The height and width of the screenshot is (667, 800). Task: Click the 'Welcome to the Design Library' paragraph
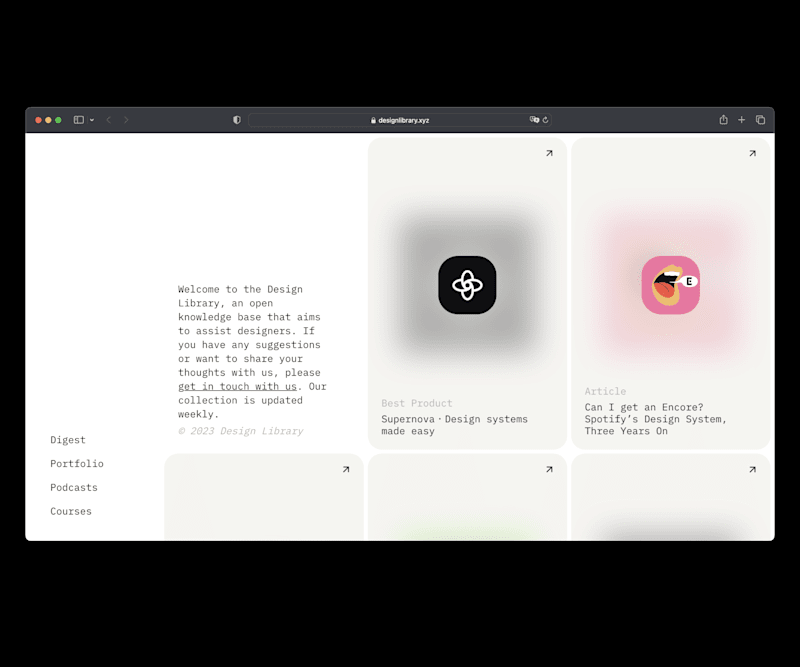[x=252, y=352]
